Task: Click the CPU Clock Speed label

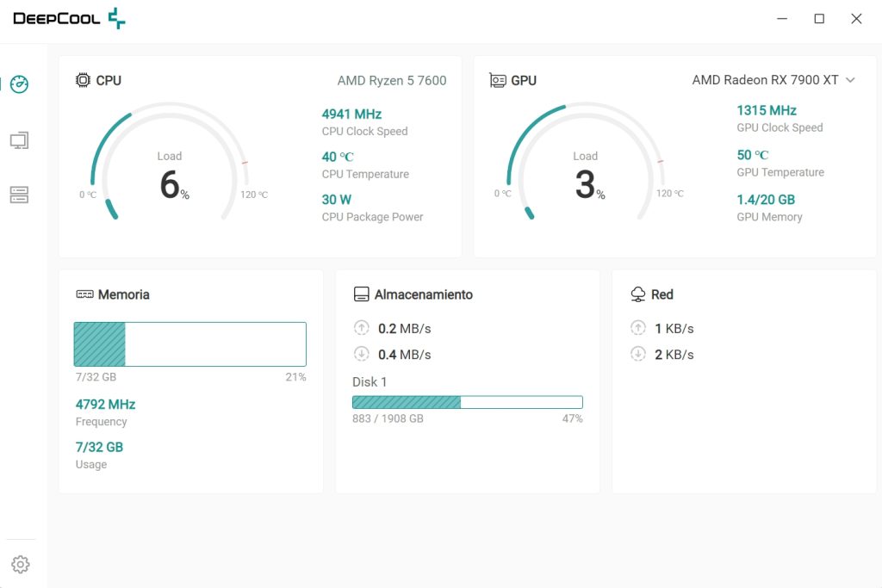Action: pos(364,132)
